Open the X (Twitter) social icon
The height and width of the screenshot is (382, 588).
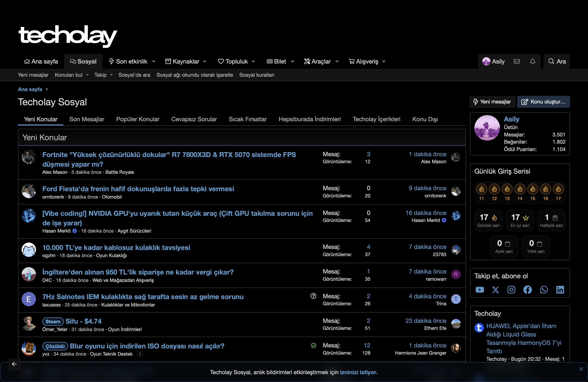495,289
